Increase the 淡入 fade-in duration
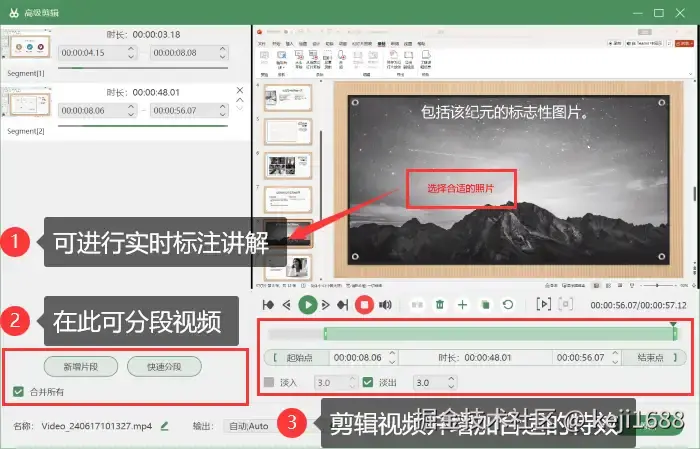Viewport: 700px width, 449px height. click(352, 379)
